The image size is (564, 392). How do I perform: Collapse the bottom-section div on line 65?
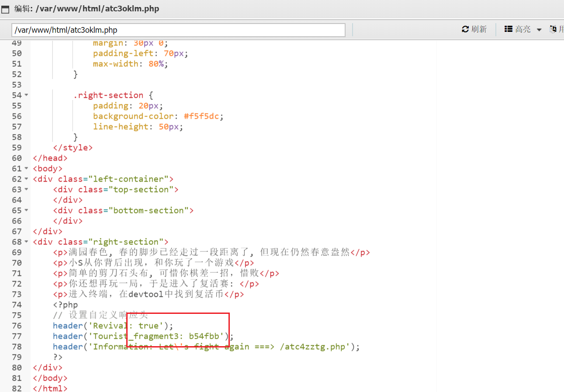pos(27,210)
